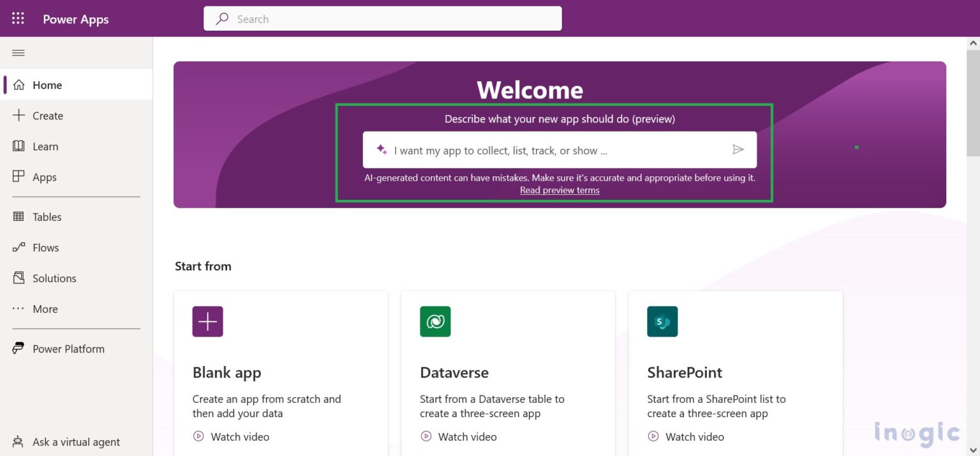980x456 pixels.
Task: Expand the More options in sidebar
Action: click(x=45, y=309)
